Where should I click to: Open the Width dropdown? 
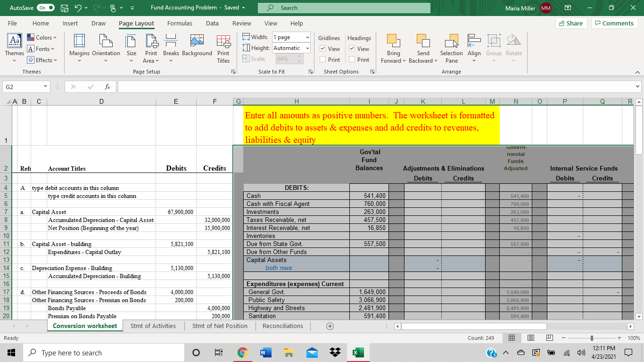pos(308,38)
